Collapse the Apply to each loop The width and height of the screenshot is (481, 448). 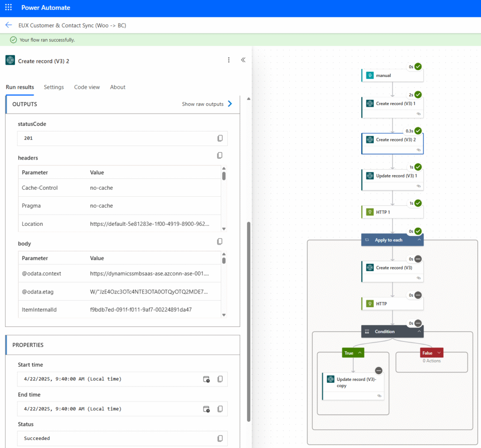(x=419, y=240)
